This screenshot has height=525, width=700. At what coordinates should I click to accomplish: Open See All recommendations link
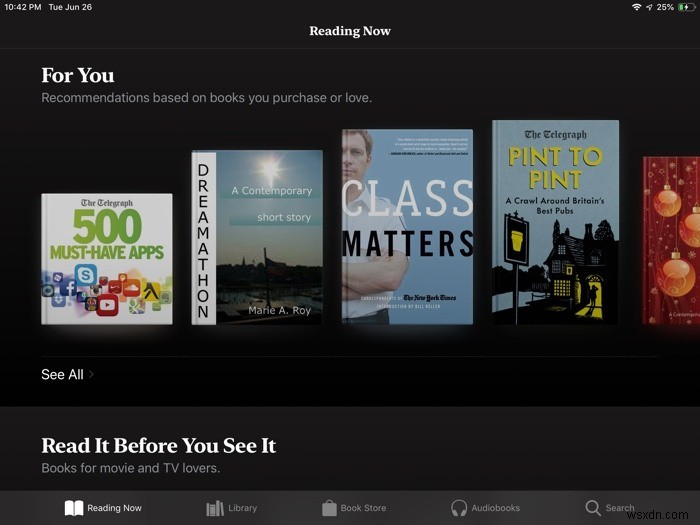point(62,375)
